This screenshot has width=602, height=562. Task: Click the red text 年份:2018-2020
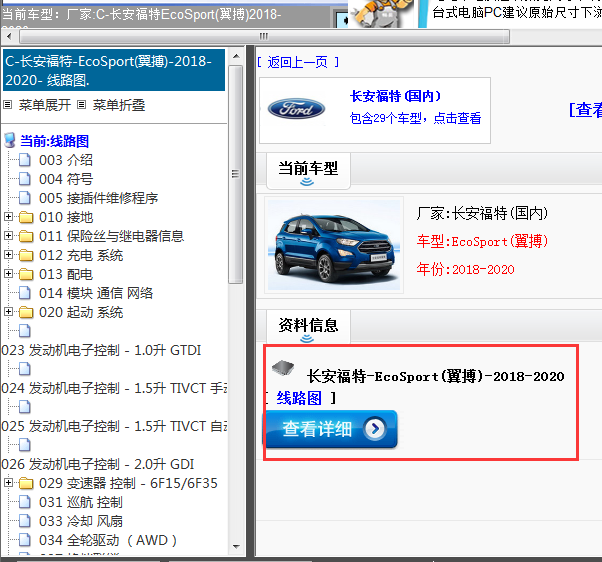[x=465, y=269]
